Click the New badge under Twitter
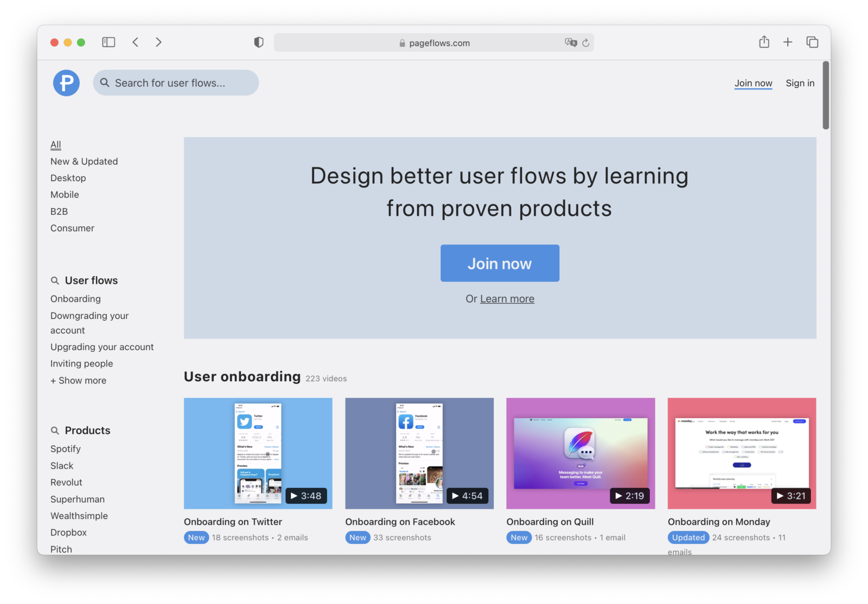 pyautogui.click(x=196, y=537)
